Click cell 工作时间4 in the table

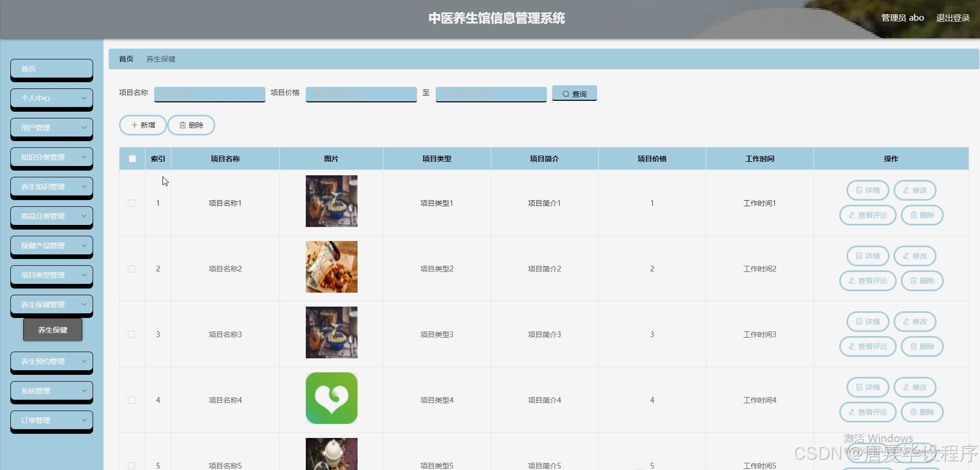(760, 400)
